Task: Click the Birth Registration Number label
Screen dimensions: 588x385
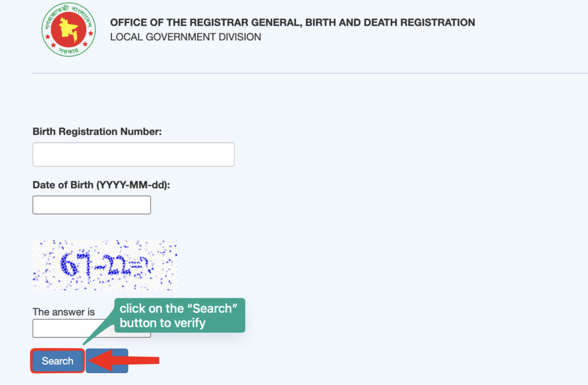Action: [96, 131]
